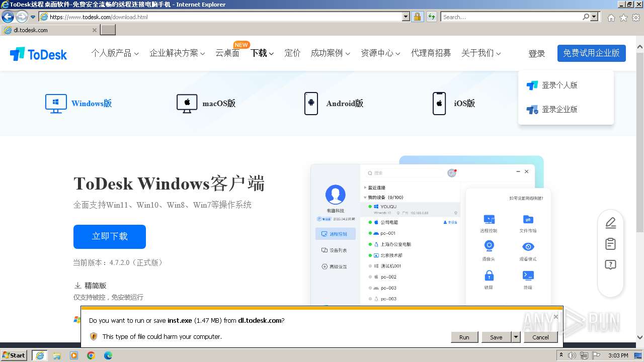644x362 pixels.
Task: Expand 资源中心 menu
Action: pos(380,53)
